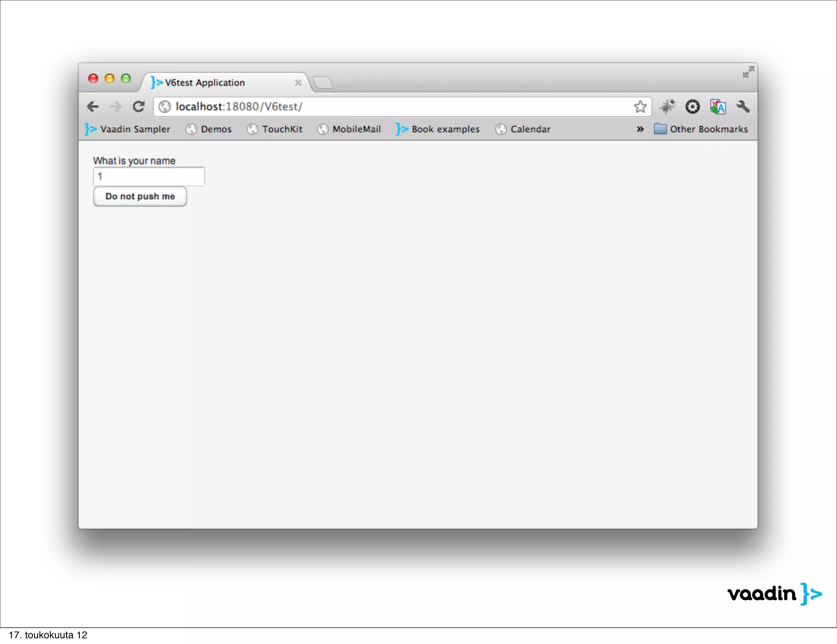This screenshot has height=644, width=837.
Task: Toggle fullscreen with the arrows icon
Action: [x=748, y=72]
